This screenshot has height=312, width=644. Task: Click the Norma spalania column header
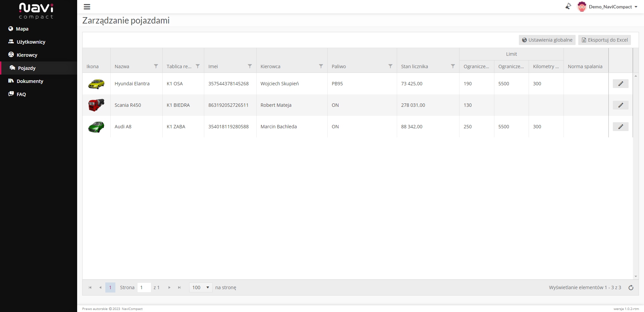pos(585,66)
